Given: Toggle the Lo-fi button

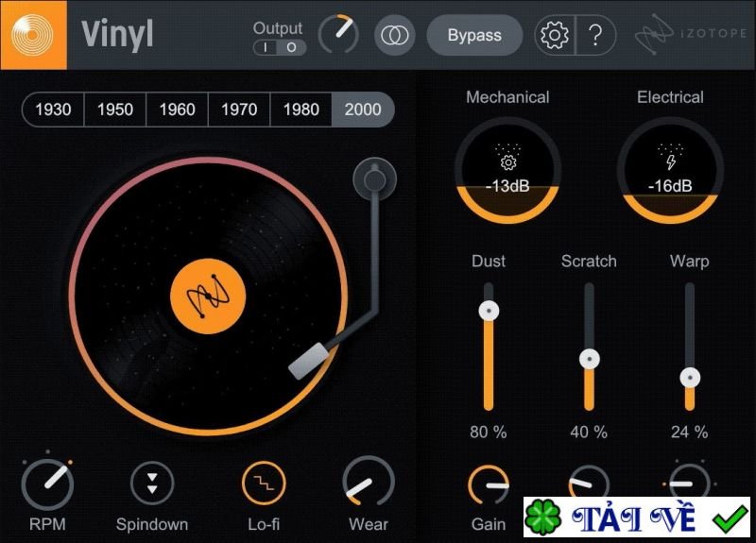Looking at the screenshot, I should (264, 484).
